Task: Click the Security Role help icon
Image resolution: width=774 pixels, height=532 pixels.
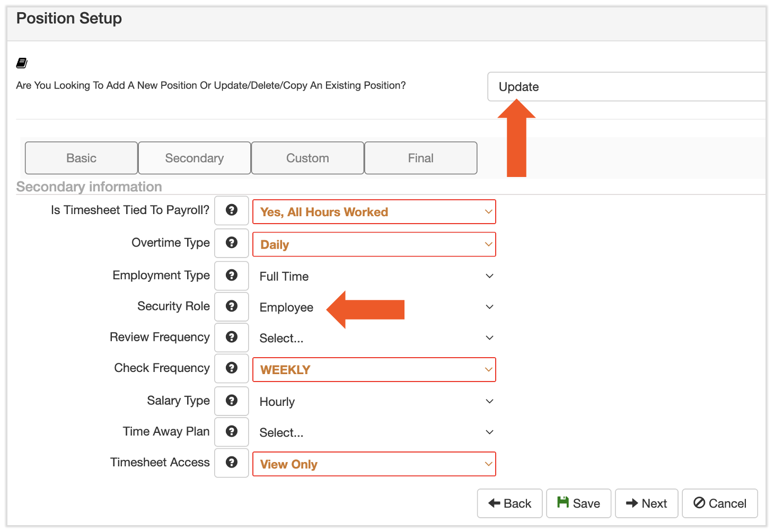Action: pyautogui.click(x=232, y=306)
